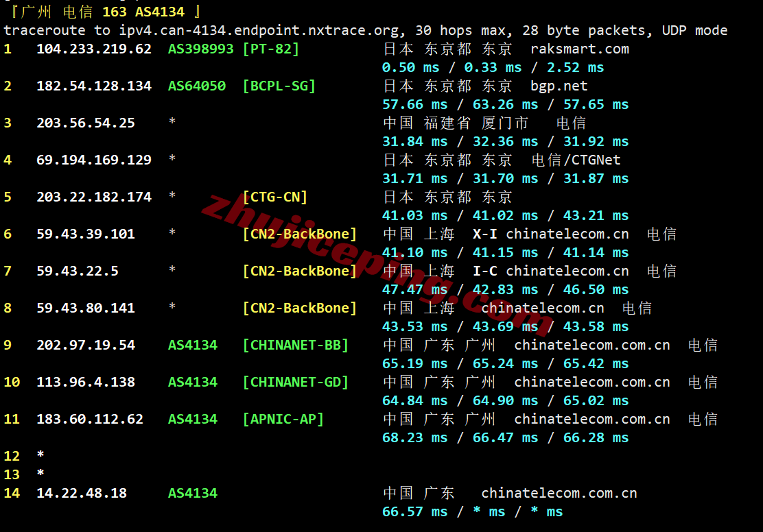
Task: Click the [CHINANET-BB] tag
Action: click(x=295, y=346)
